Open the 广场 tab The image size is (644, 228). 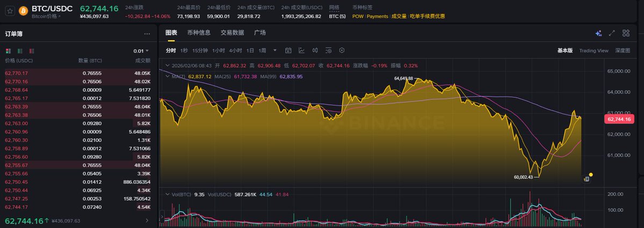click(x=259, y=33)
